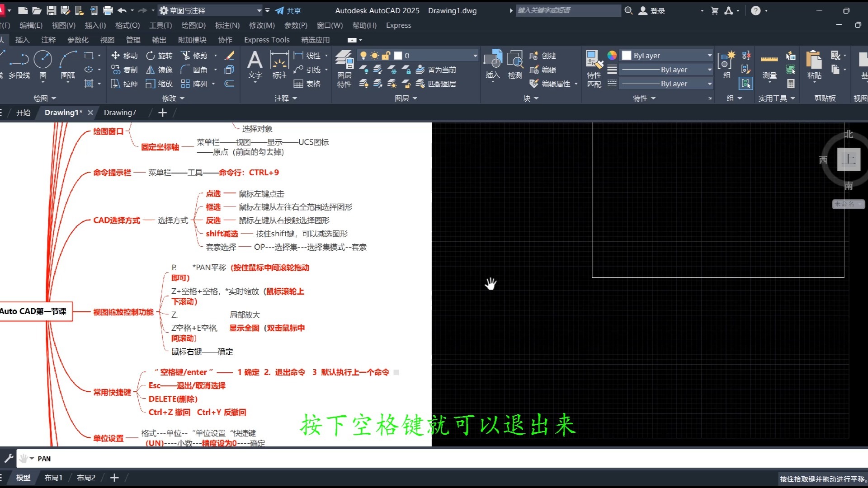Toggle the layer freeze sun icon

[x=374, y=55]
